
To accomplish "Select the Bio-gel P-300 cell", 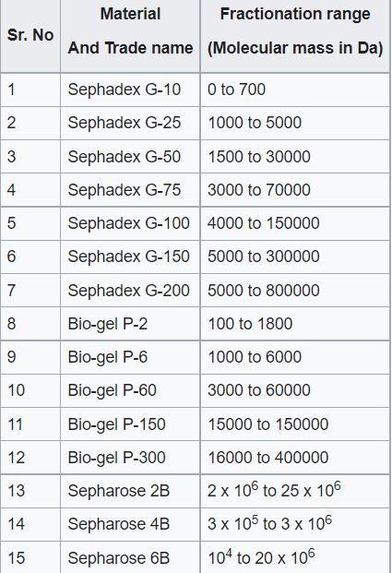I will (130, 458).
